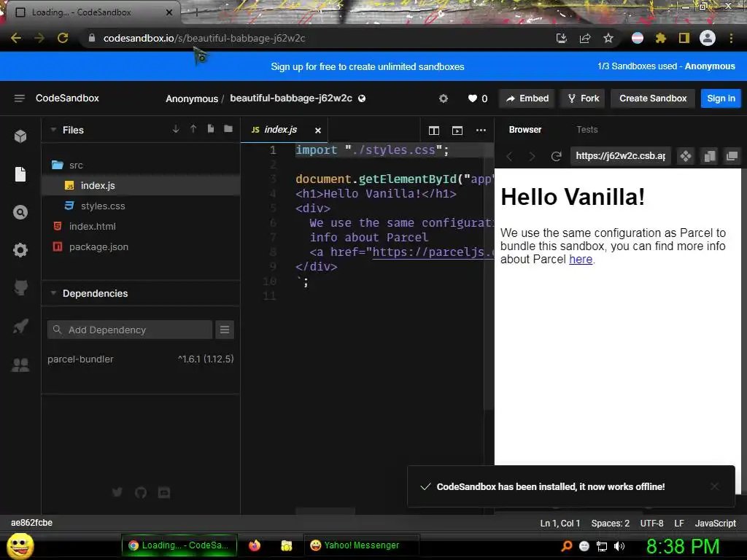Click the preview URL address field
This screenshot has height=560, width=747.
tap(621, 156)
